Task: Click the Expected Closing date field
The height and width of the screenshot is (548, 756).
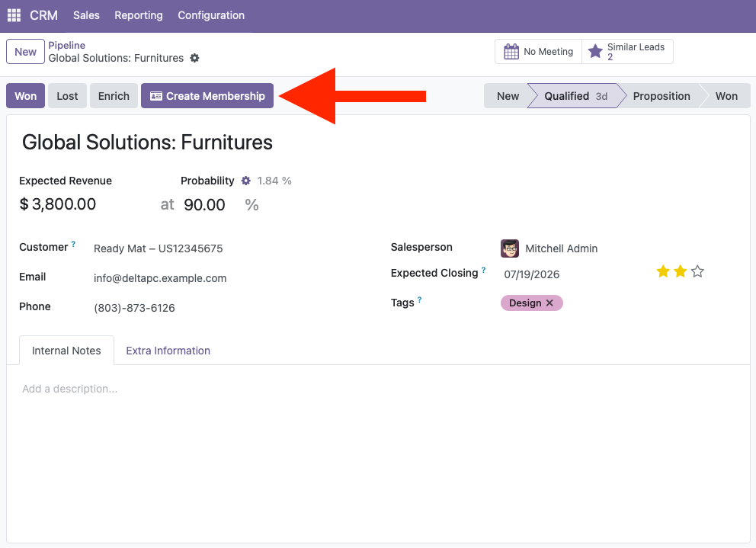Action: pyautogui.click(x=531, y=274)
